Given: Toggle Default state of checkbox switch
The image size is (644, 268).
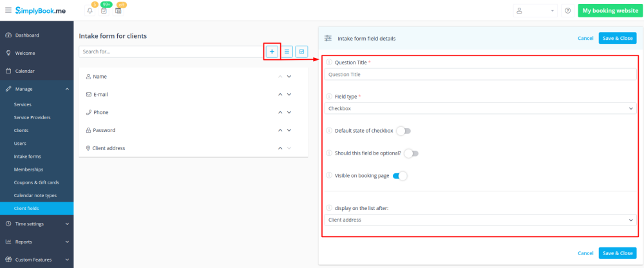Looking at the screenshot, I should 403,131.
